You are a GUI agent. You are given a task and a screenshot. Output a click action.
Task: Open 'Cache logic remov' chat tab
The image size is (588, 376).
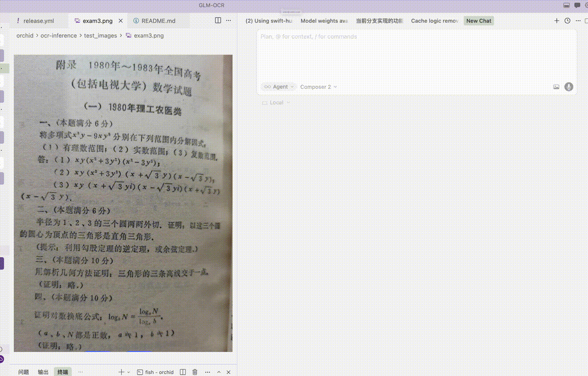[x=435, y=20]
